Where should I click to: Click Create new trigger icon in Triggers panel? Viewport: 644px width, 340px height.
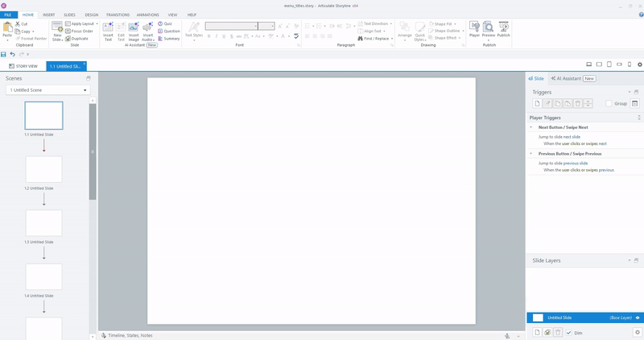pyautogui.click(x=537, y=104)
